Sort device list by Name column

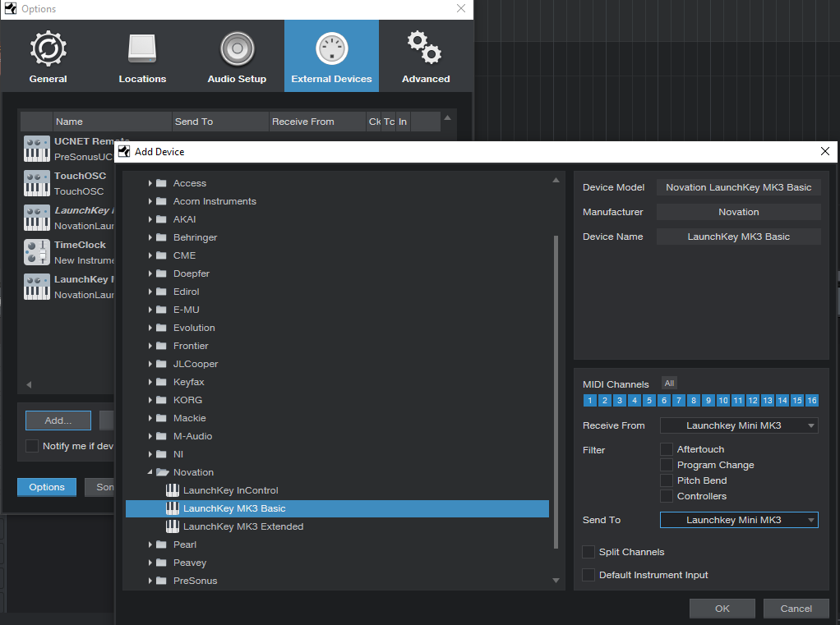(x=112, y=122)
